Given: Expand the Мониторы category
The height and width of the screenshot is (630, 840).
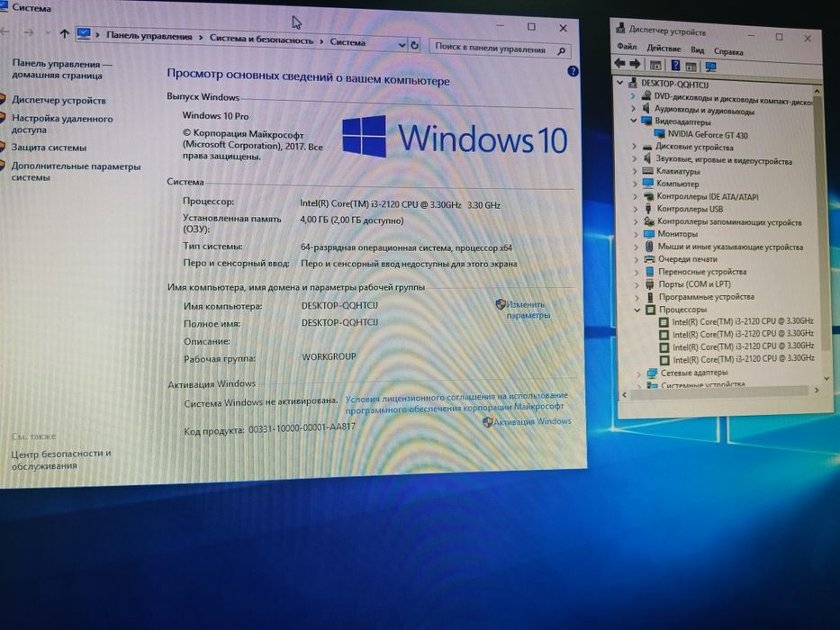Looking at the screenshot, I should click(636, 234).
